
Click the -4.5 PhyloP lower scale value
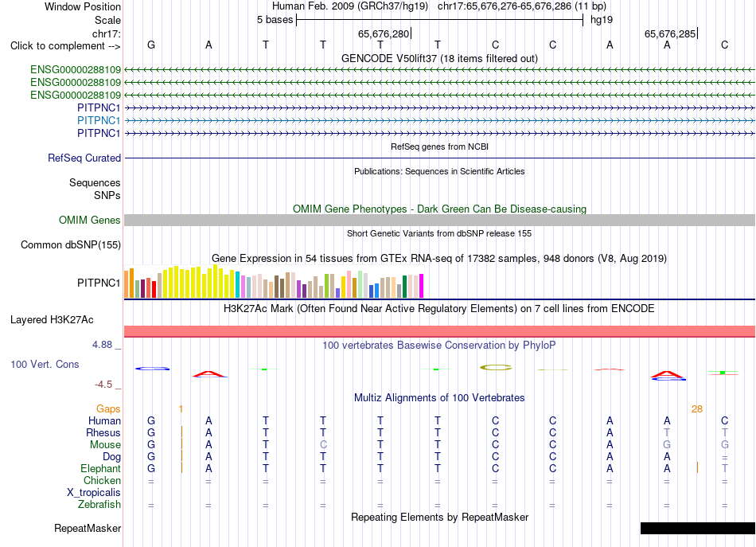pos(103,385)
